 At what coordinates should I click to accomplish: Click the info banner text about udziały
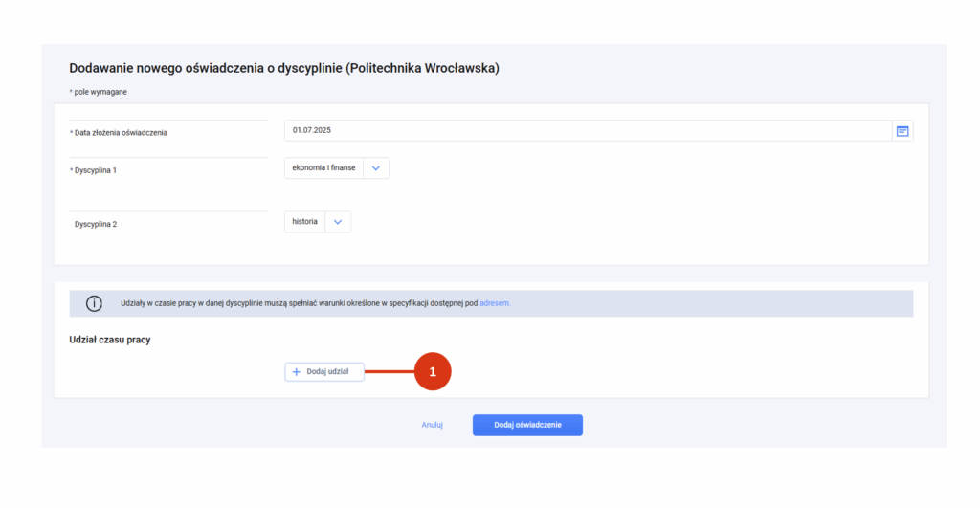point(299,303)
